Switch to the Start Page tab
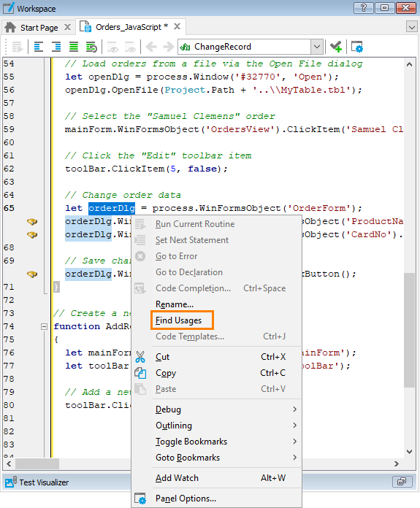The height and width of the screenshot is (508, 420). pos(39,28)
